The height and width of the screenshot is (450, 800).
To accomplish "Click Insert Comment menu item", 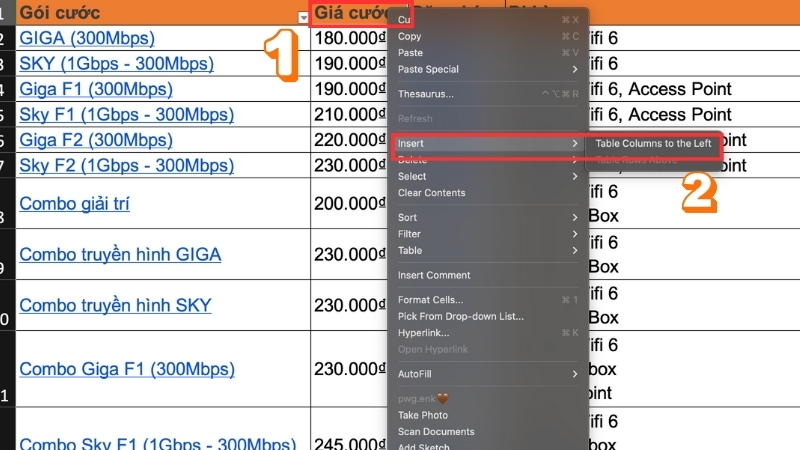I will [434, 275].
